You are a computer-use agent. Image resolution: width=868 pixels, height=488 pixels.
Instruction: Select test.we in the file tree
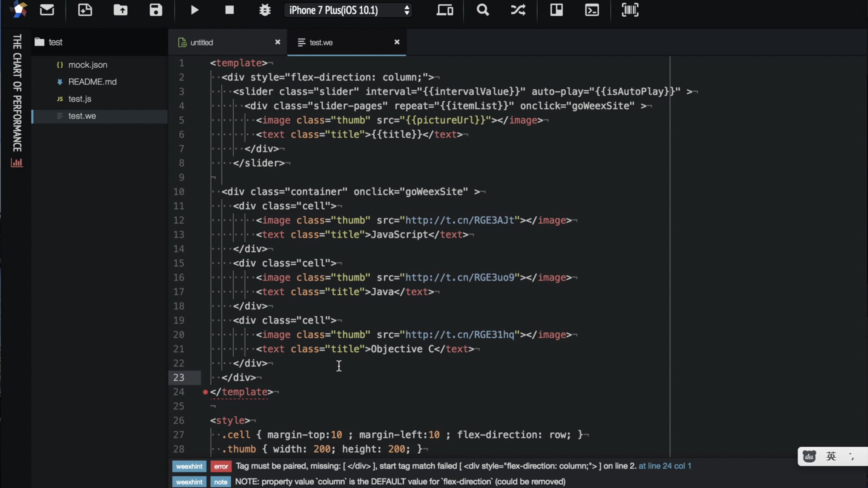[99, 116]
